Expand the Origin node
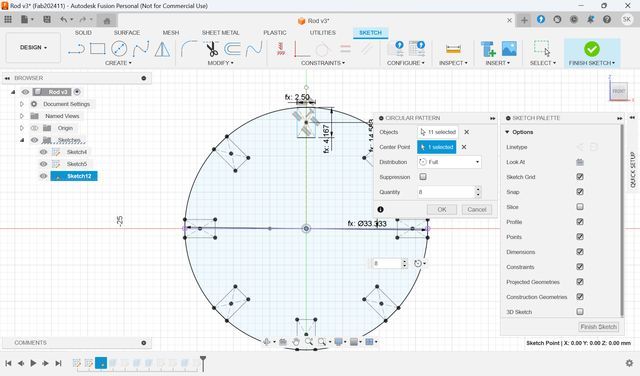640x376 pixels. tap(22, 128)
